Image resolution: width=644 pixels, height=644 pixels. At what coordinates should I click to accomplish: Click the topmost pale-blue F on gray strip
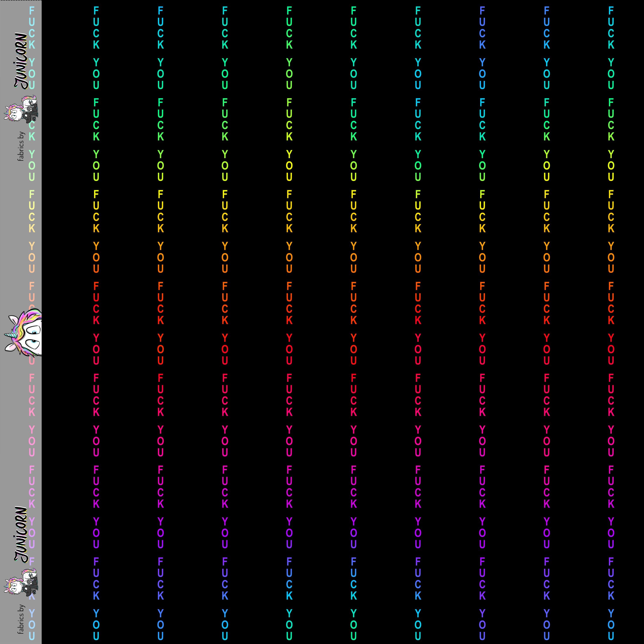coord(32,11)
